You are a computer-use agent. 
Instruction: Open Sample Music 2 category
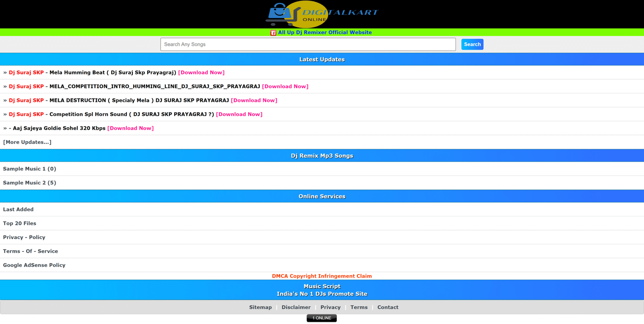pos(29,183)
